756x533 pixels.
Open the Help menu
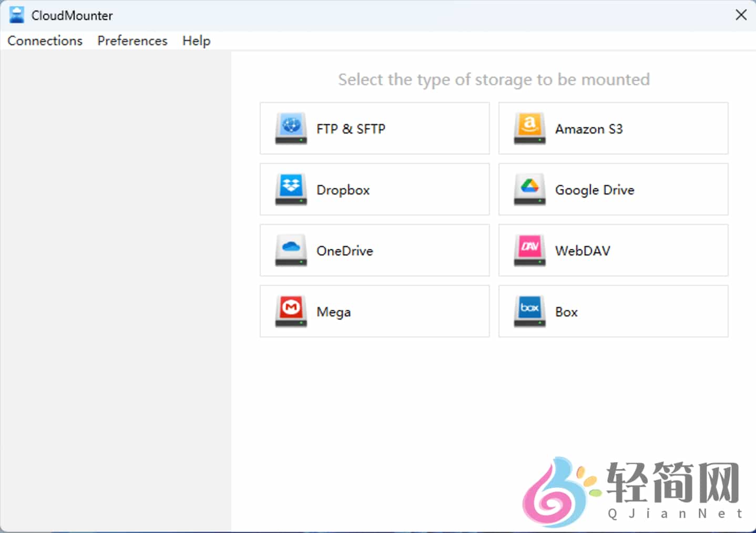click(x=197, y=41)
